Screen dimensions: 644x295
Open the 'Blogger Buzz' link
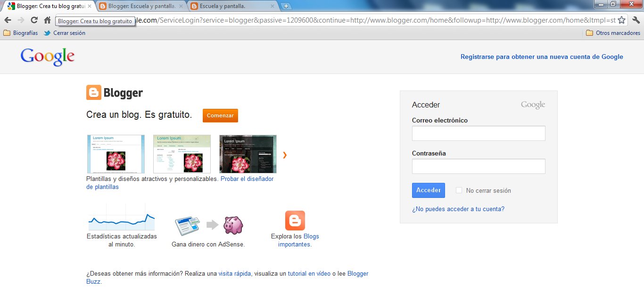click(x=358, y=273)
